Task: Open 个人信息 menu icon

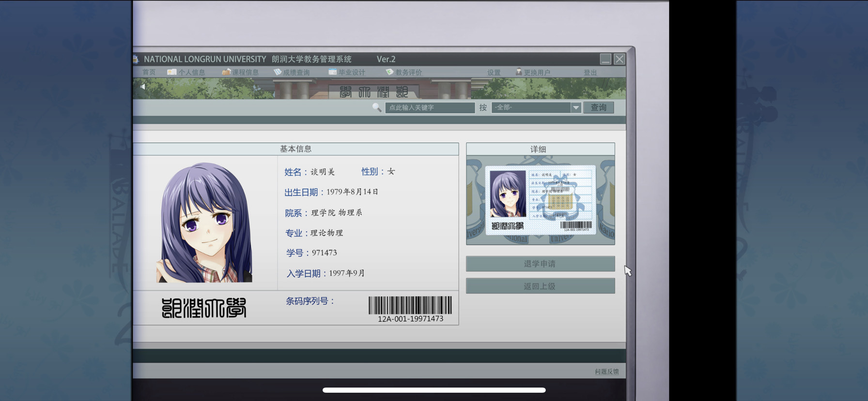Action: point(171,72)
